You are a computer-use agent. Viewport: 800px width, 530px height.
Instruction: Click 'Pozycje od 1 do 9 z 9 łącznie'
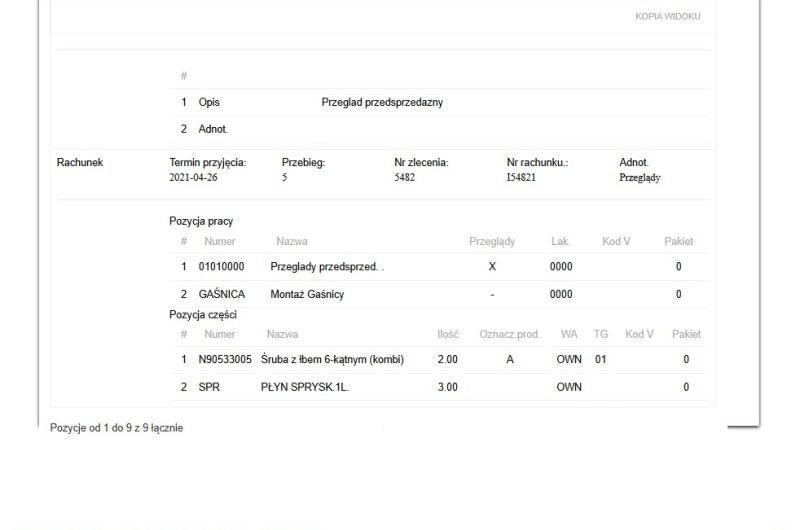(x=116, y=428)
